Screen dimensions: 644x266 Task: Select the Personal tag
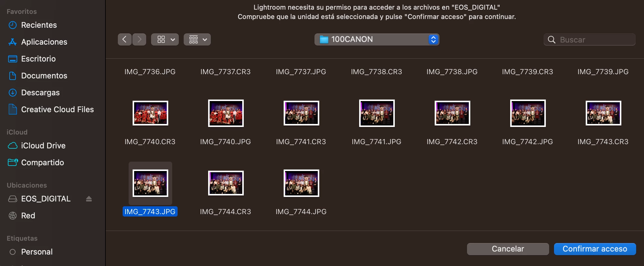click(37, 252)
